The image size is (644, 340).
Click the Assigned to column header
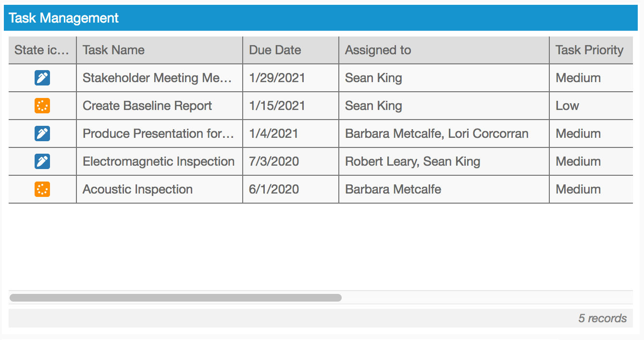pyautogui.click(x=378, y=50)
